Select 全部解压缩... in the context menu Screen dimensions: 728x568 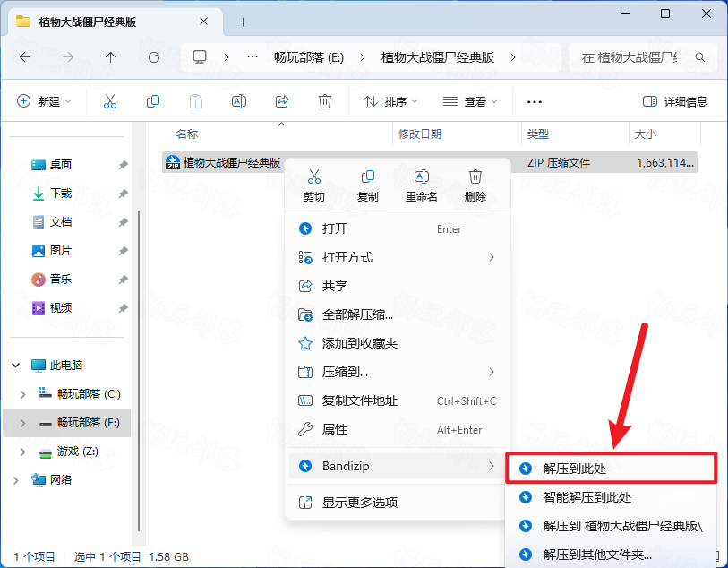click(x=397, y=314)
